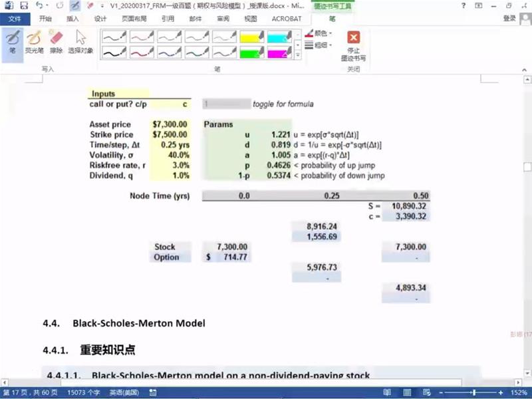Image resolution: width=532 pixels, height=399 pixels.
Task: Choose the yellow highlighter pen swatch
Action: pyautogui.click(x=253, y=36)
